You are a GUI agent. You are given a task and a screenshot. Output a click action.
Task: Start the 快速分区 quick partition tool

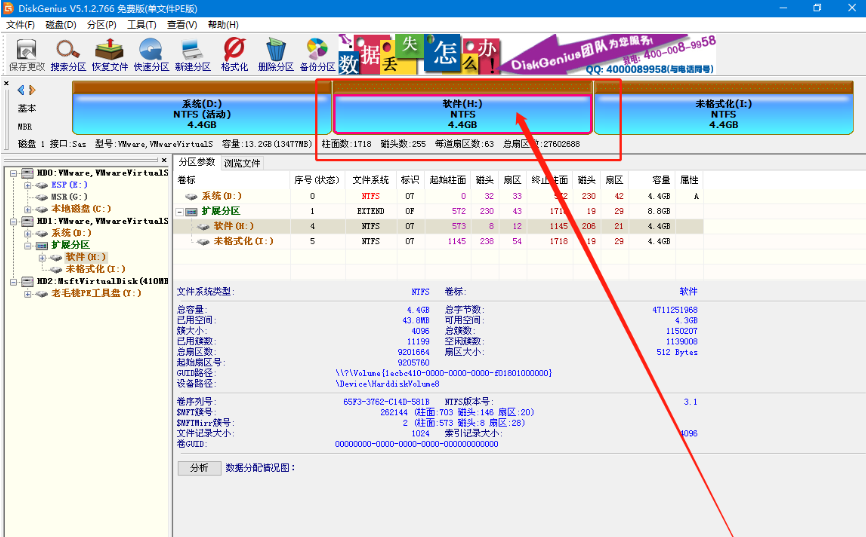(x=151, y=55)
